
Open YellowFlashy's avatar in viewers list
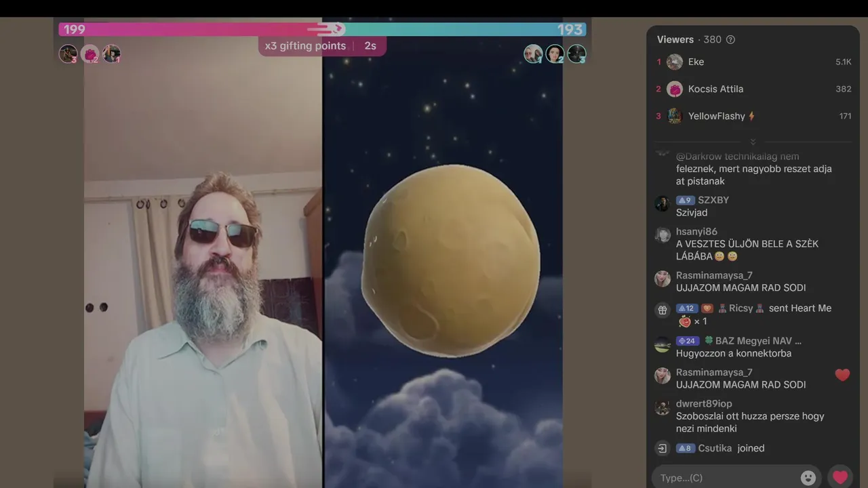[675, 116]
